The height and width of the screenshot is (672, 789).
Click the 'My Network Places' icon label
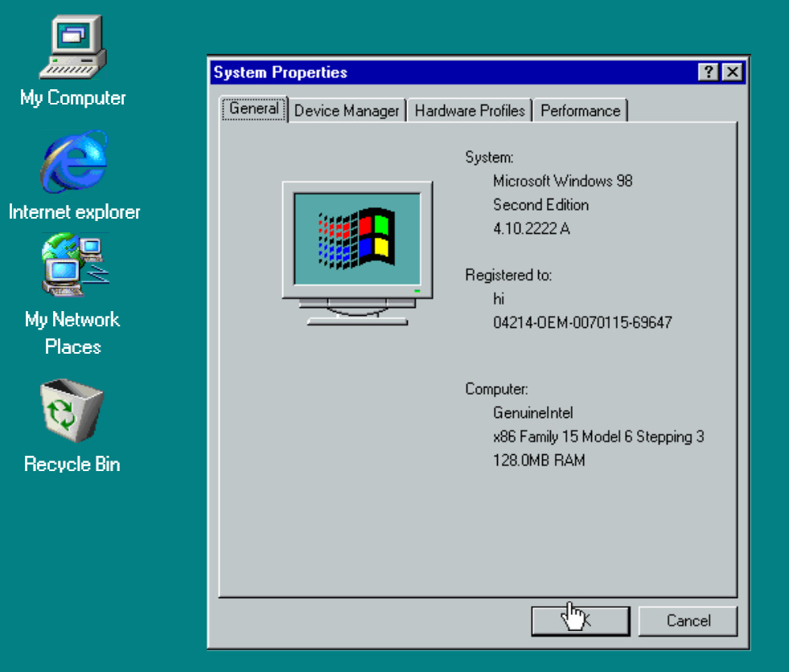(72, 333)
